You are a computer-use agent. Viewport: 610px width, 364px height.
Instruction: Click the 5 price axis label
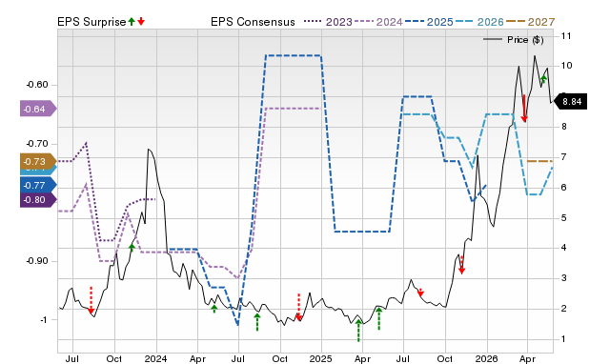(x=563, y=218)
